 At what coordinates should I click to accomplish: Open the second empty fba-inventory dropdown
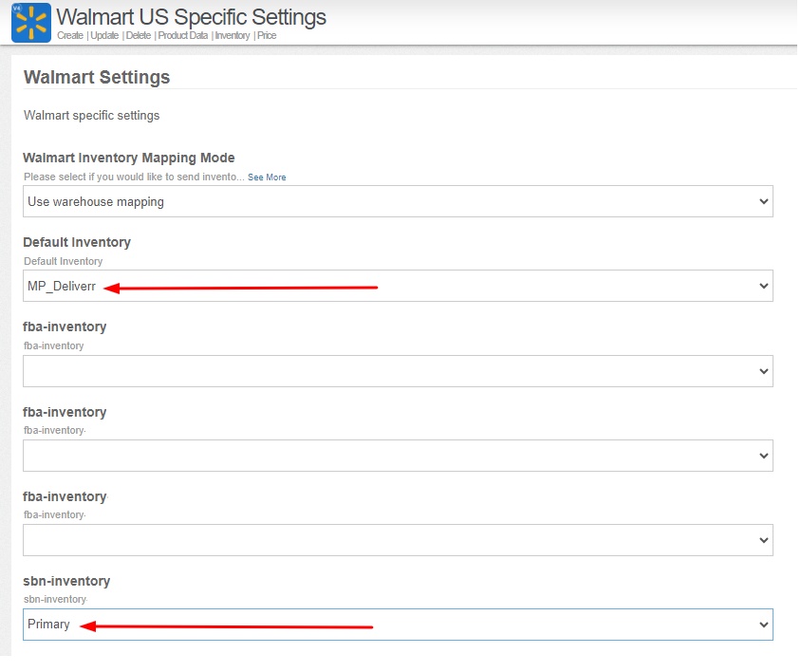(398, 456)
